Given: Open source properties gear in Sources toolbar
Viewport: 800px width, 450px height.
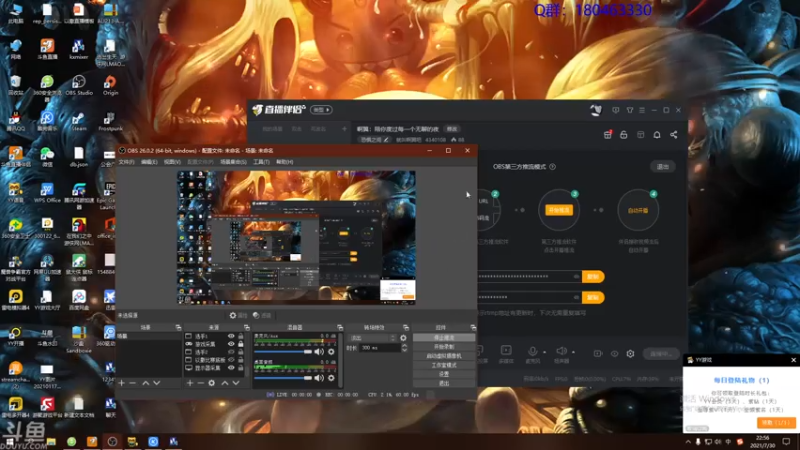Looking at the screenshot, I should point(212,383).
